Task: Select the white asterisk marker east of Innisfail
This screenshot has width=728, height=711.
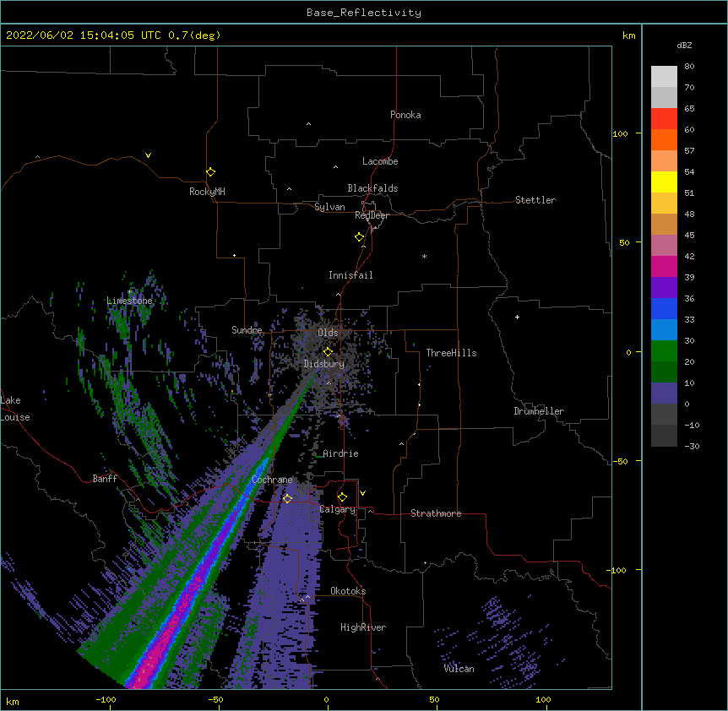Action: (424, 257)
